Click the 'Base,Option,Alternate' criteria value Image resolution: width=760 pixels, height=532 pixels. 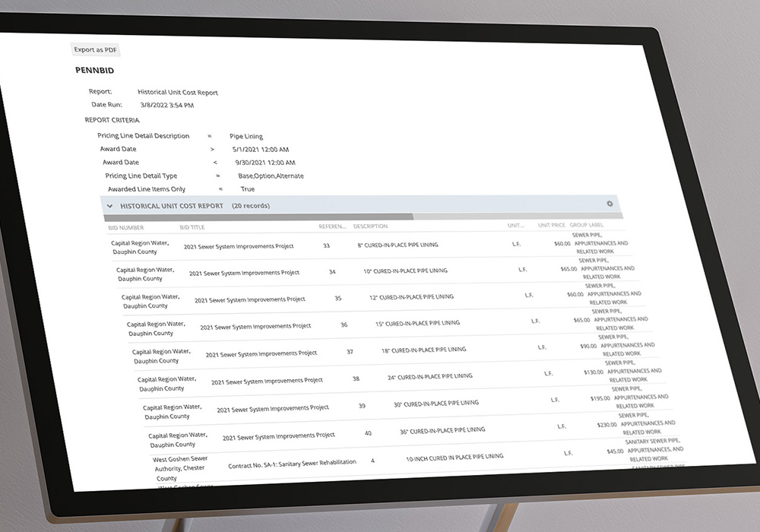pos(271,176)
